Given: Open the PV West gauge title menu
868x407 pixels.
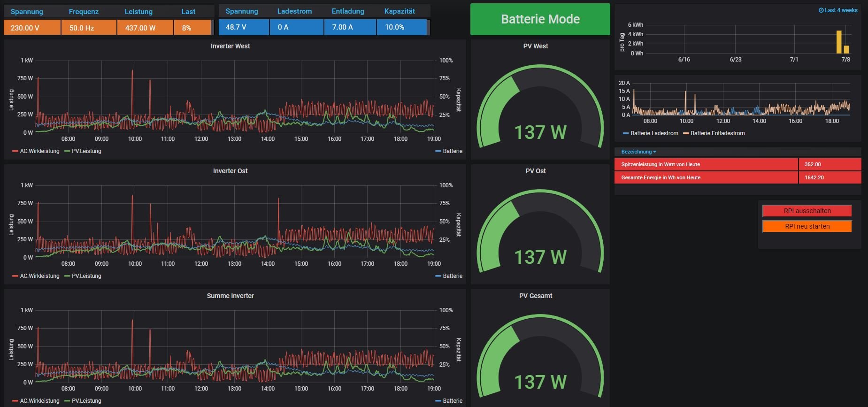Looking at the screenshot, I should click(535, 46).
